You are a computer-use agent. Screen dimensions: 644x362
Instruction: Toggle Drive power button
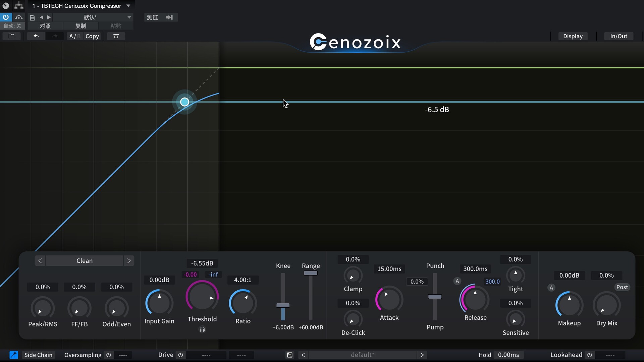[x=180, y=355]
